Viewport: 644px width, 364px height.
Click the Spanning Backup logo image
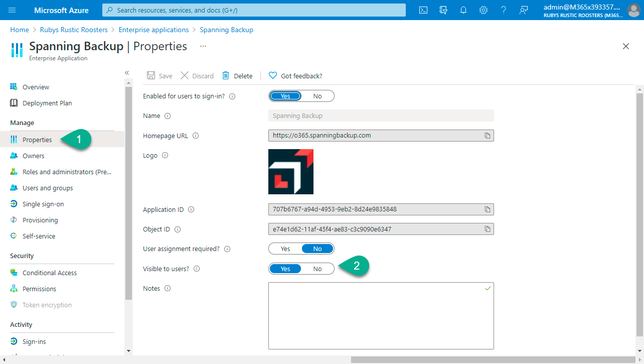coord(291,172)
